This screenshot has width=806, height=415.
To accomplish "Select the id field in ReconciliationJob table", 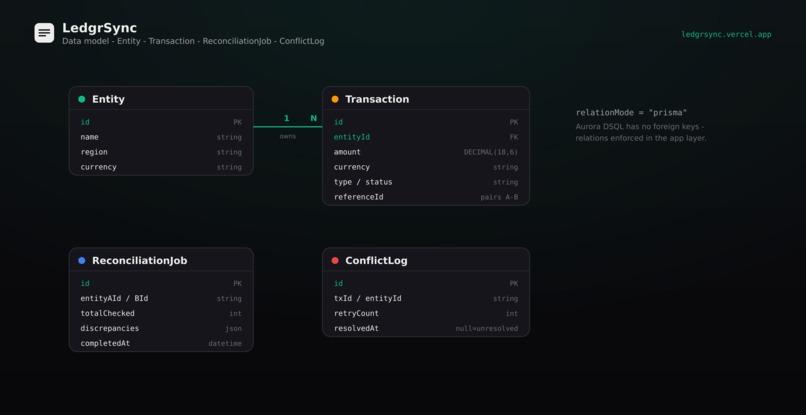I will [x=161, y=283].
